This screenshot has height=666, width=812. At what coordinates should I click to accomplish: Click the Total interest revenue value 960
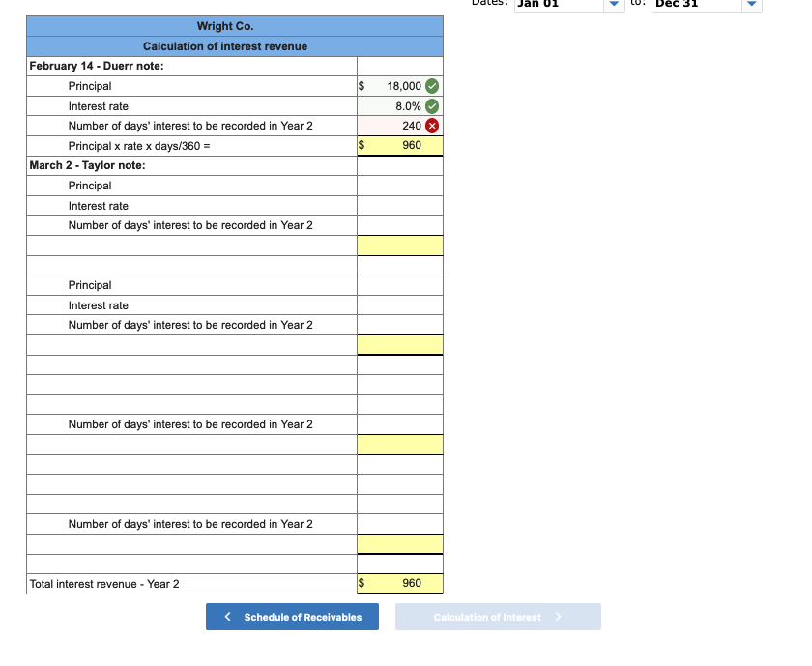click(400, 584)
